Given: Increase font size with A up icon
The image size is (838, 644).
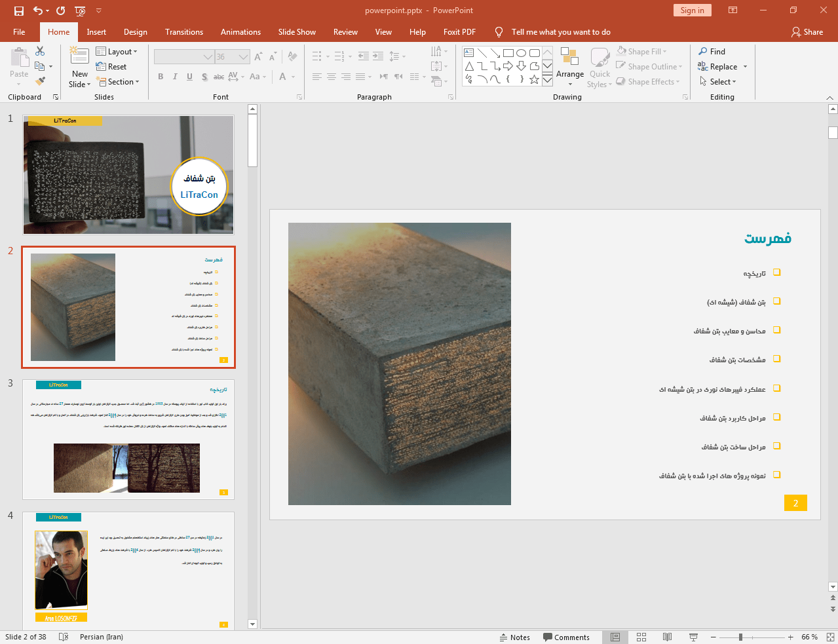Looking at the screenshot, I should [258, 57].
